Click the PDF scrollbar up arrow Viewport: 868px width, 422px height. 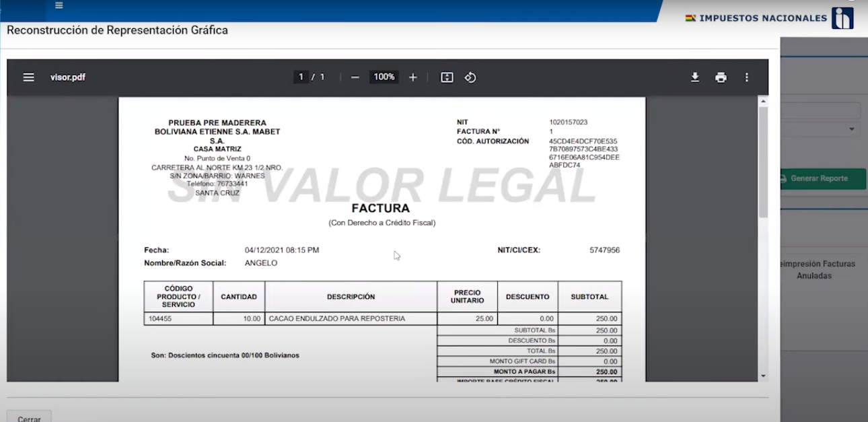click(763, 102)
